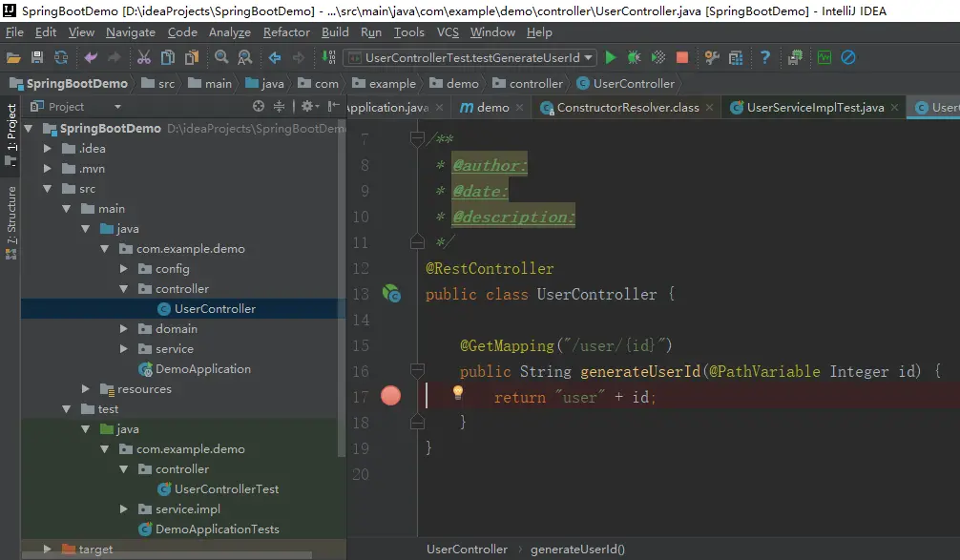Open the VCS menu
Screen dimensions: 960x560
(x=448, y=32)
